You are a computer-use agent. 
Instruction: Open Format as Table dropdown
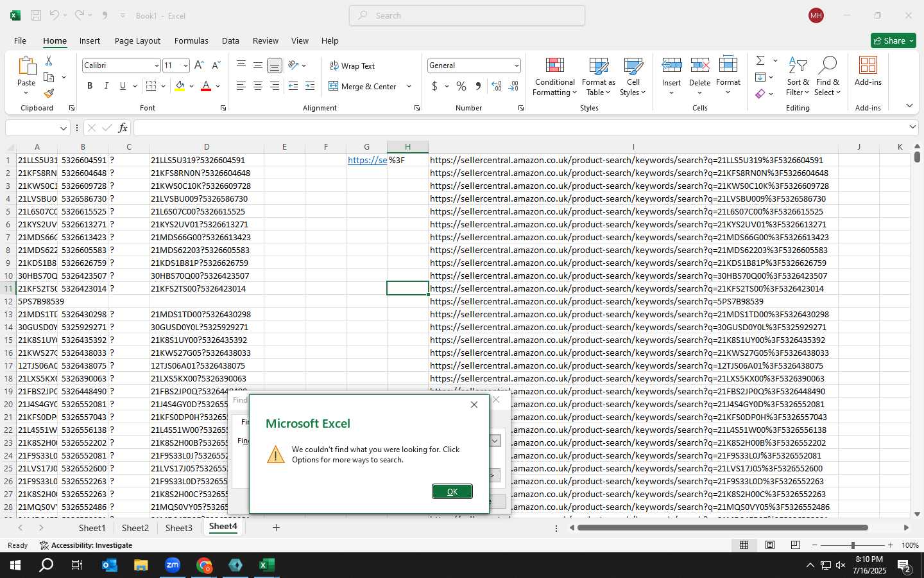point(598,77)
